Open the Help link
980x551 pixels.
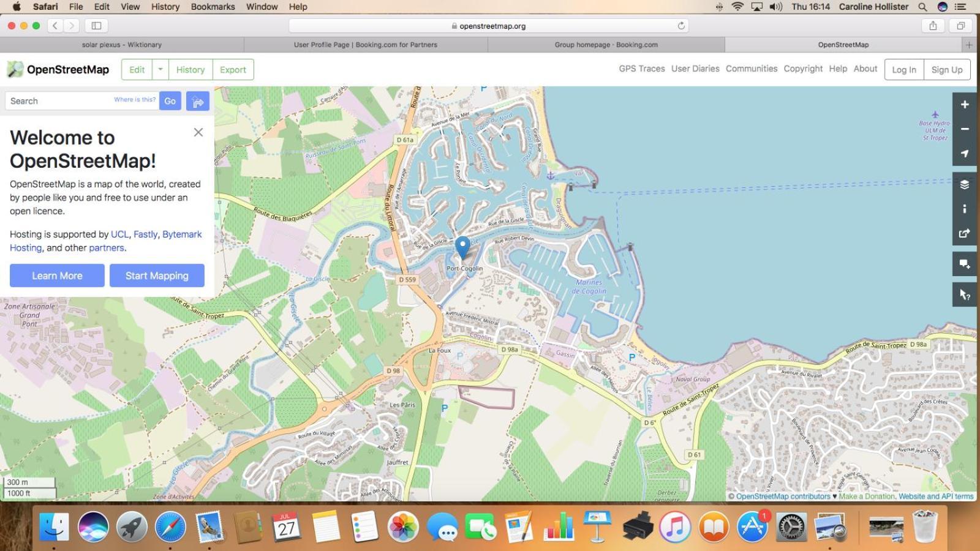click(838, 69)
